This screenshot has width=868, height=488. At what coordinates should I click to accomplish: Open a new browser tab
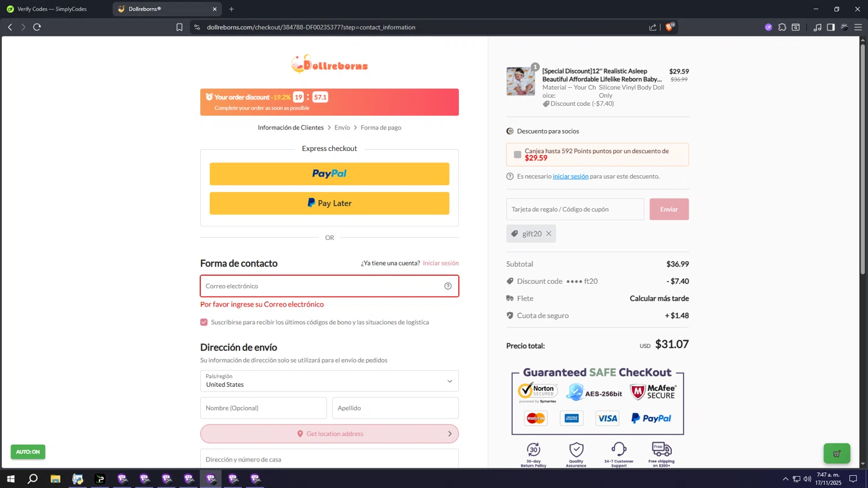point(231,9)
